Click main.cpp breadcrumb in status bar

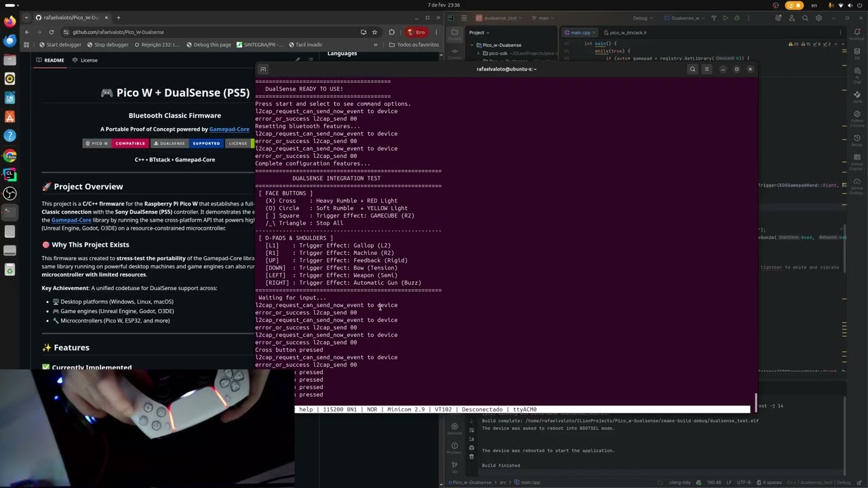click(528, 483)
